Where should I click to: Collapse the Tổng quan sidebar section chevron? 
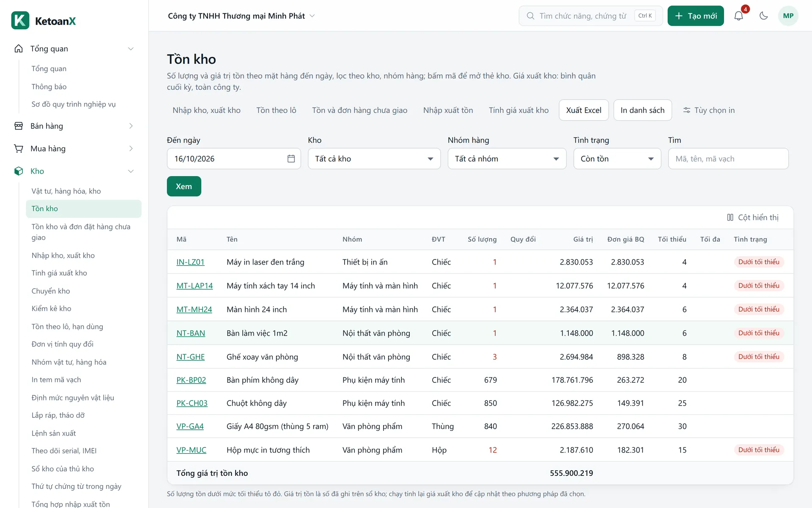tap(131, 49)
